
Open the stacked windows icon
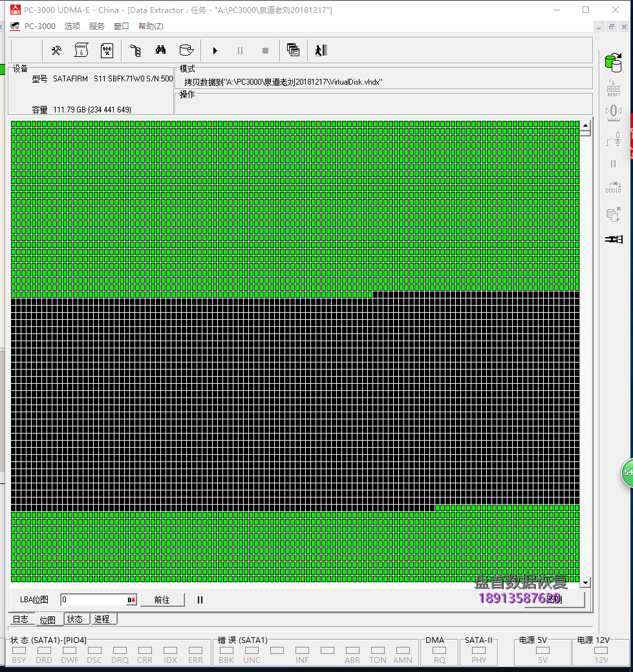294,50
